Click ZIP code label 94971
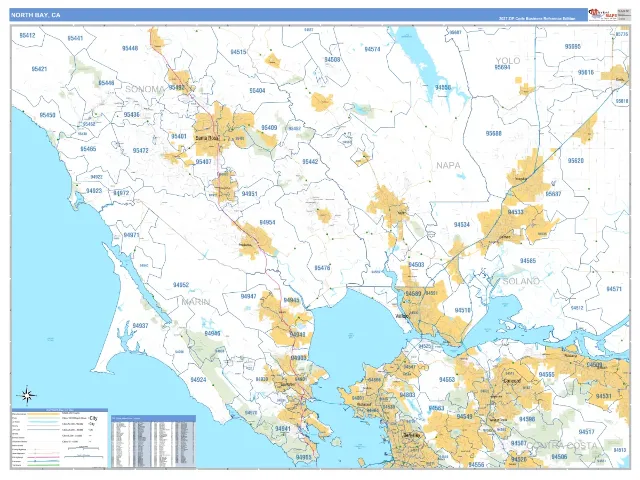640x480 pixels. pyautogui.click(x=131, y=236)
